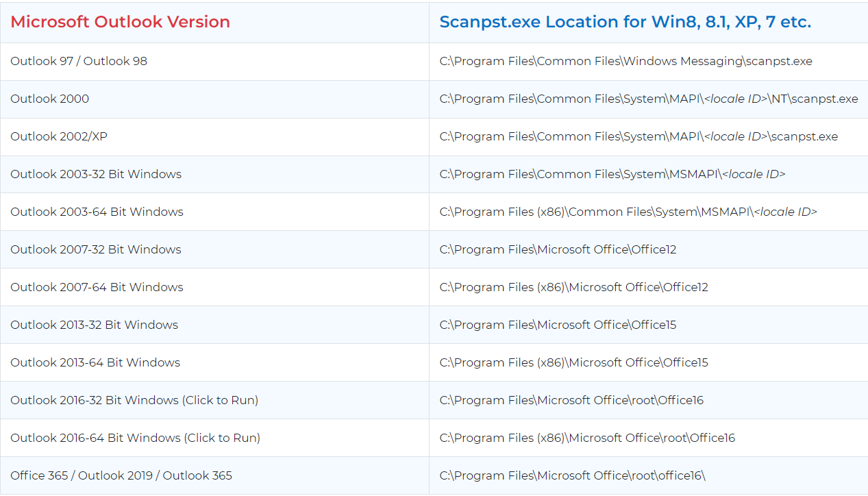The width and height of the screenshot is (868, 496).
Task: Click the 'C:\Program Files\Common Files\System\MSMAPI' path
Action: point(612,174)
